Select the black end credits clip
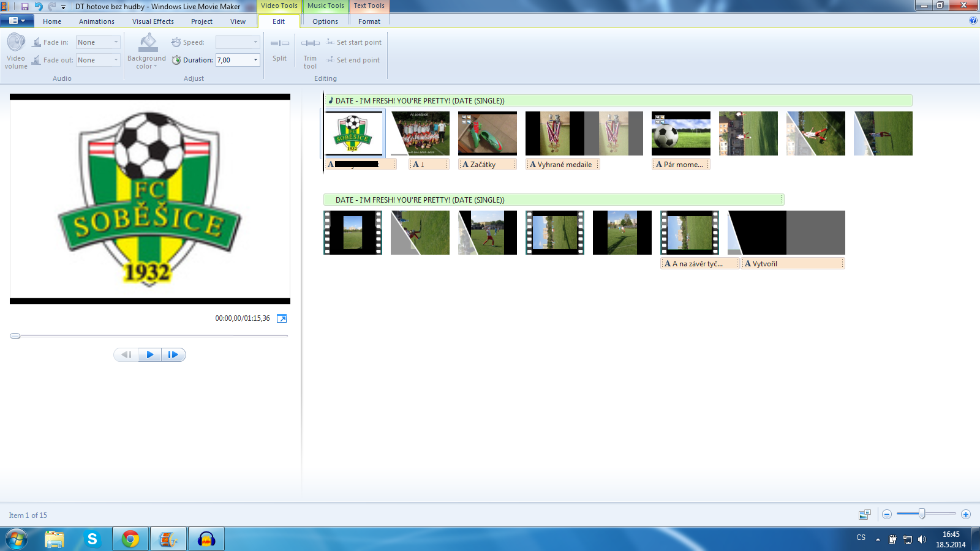The height and width of the screenshot is (551, 980). [786, 233]
